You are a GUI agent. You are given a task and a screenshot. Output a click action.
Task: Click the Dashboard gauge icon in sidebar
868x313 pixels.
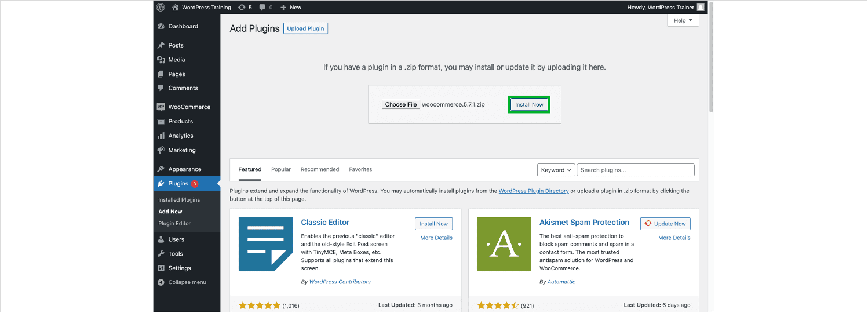161,27
